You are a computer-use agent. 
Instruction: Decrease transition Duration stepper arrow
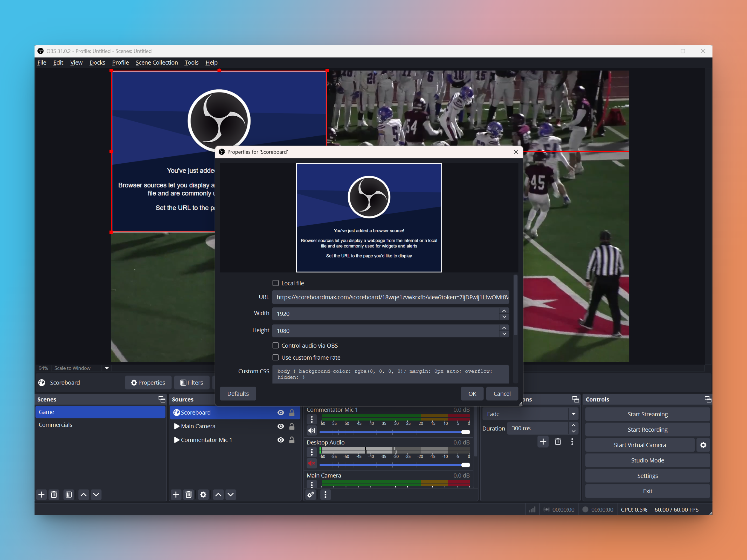click(573, 431)
